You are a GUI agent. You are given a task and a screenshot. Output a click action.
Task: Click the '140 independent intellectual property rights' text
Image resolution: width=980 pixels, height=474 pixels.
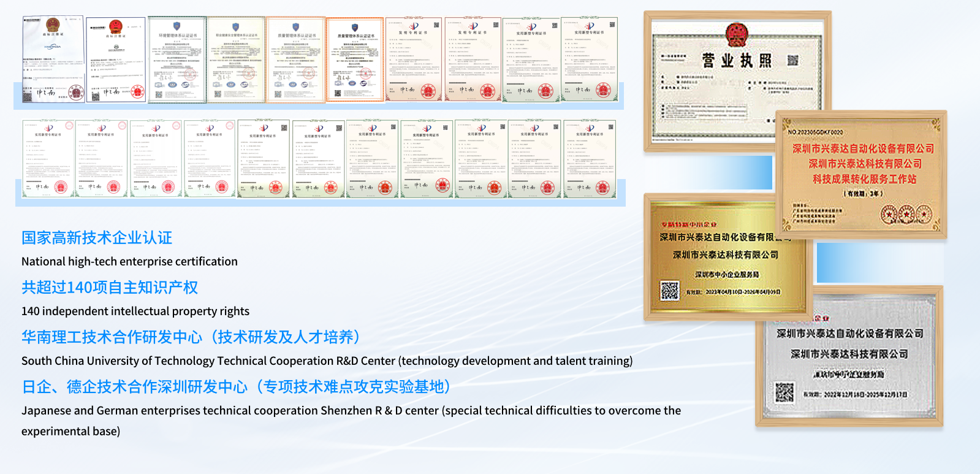135,312
